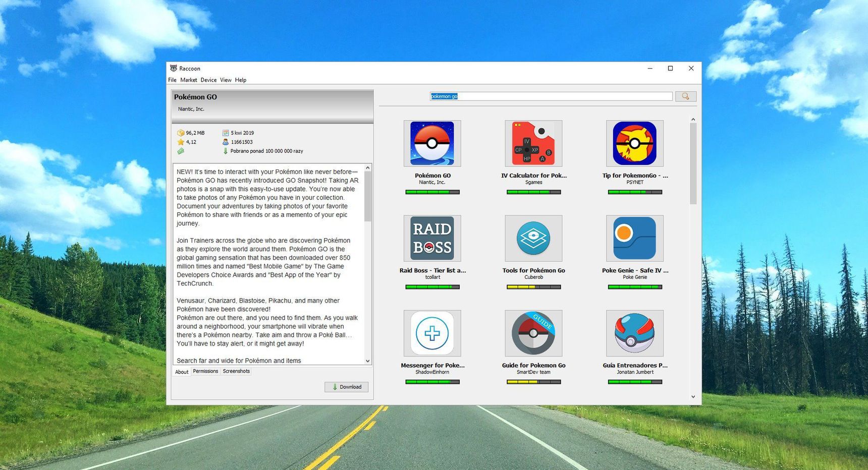Open the Guide for Pokemon Go icon

click(x=533, y=333)
